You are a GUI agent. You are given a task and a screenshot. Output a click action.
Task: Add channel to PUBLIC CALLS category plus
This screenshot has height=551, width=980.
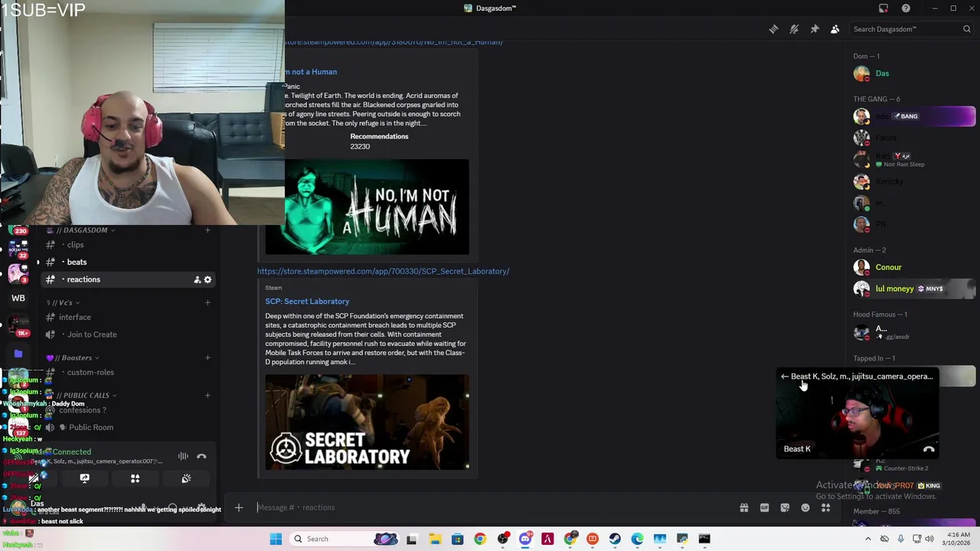click(207, 396)
